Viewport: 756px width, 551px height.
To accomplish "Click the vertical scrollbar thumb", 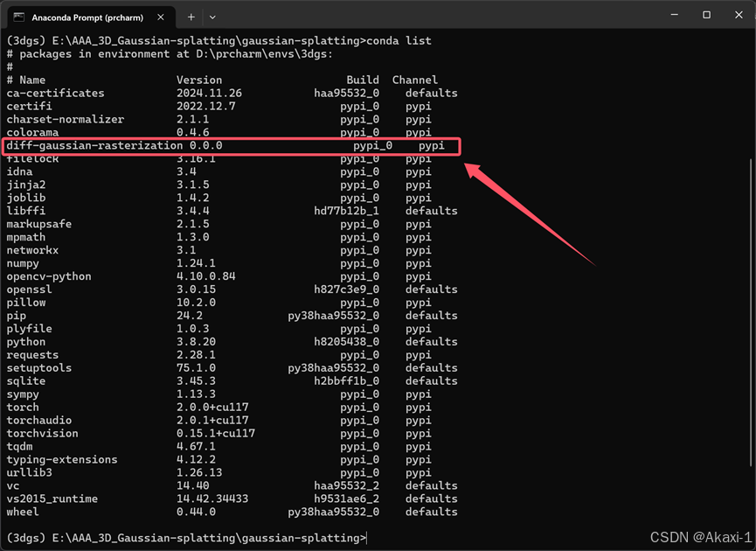I will coord(751,312).
